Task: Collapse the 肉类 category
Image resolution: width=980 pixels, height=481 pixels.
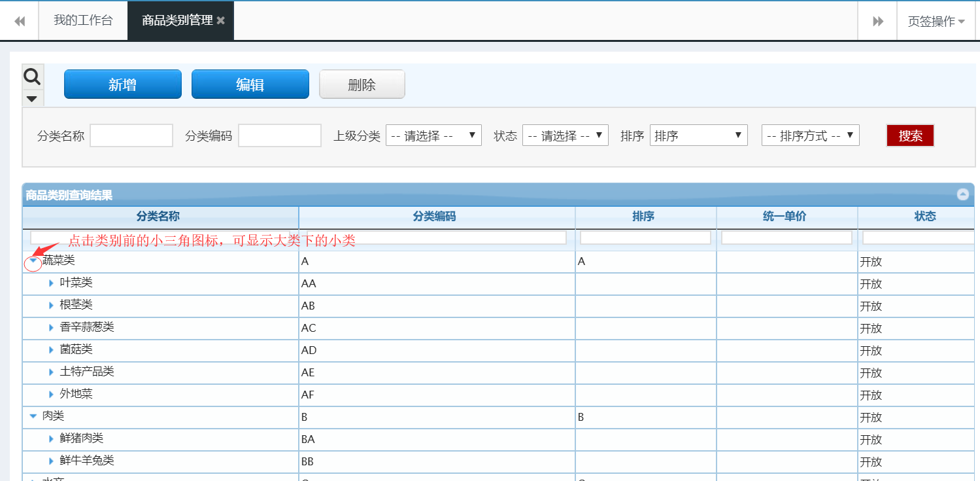Action: [x=33, y=416]
